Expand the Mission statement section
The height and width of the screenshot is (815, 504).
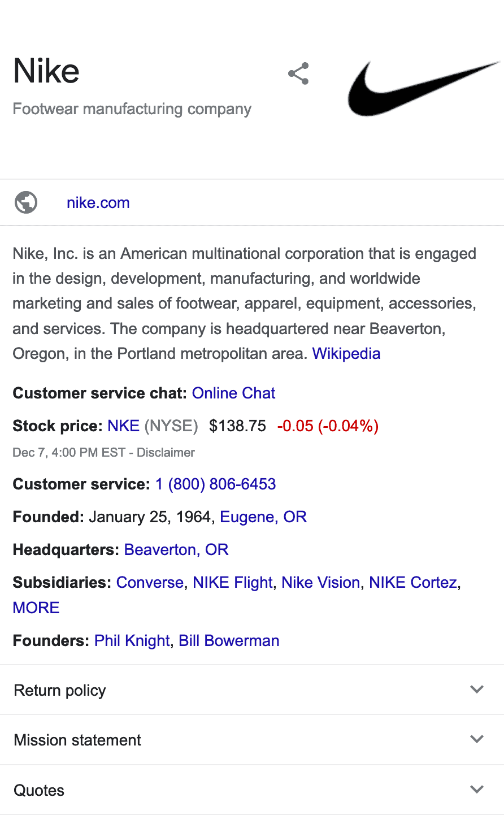pyautogui.click(x=476, y=739)
